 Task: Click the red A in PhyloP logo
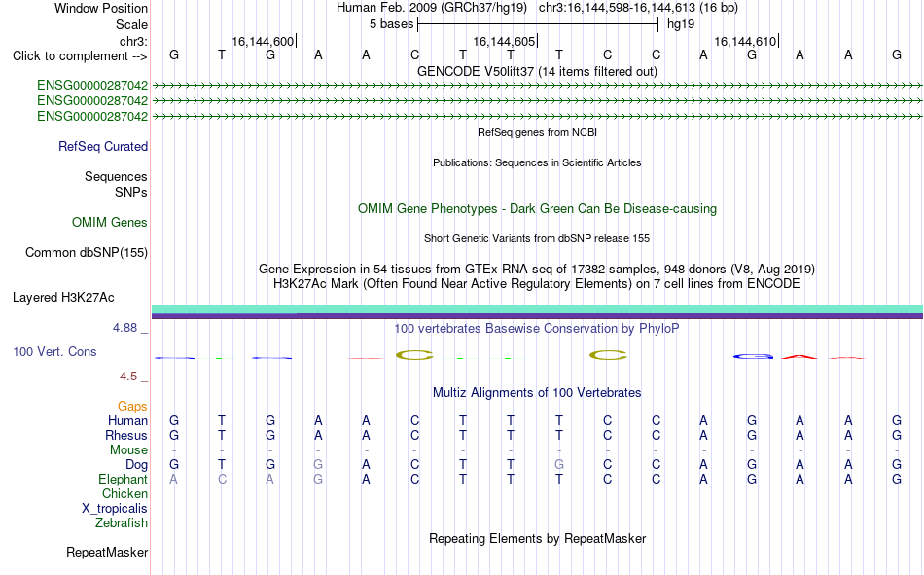click(x=800, y=357)
